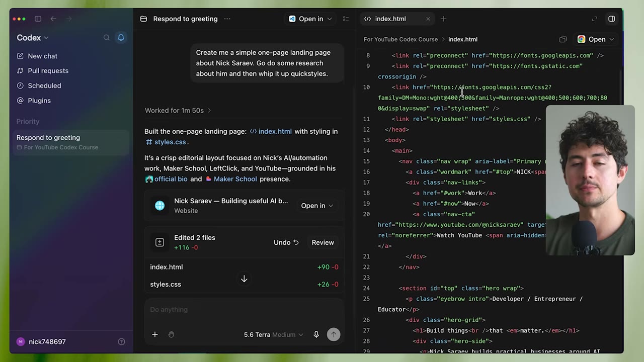
Task: Toggle the sidebar panel icon
Action: 38,19
